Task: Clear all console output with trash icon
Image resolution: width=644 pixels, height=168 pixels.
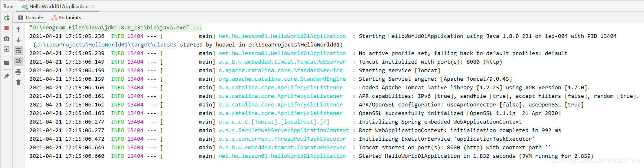Action: 18,82
